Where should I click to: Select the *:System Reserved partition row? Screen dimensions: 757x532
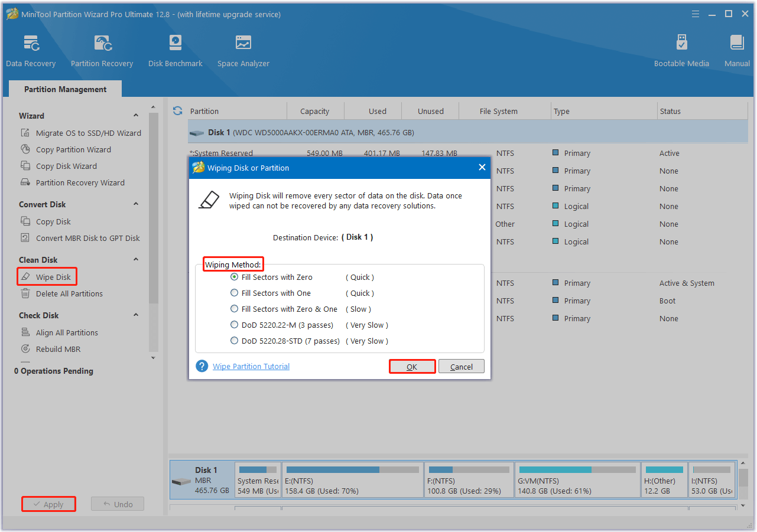tap(468, 153)
